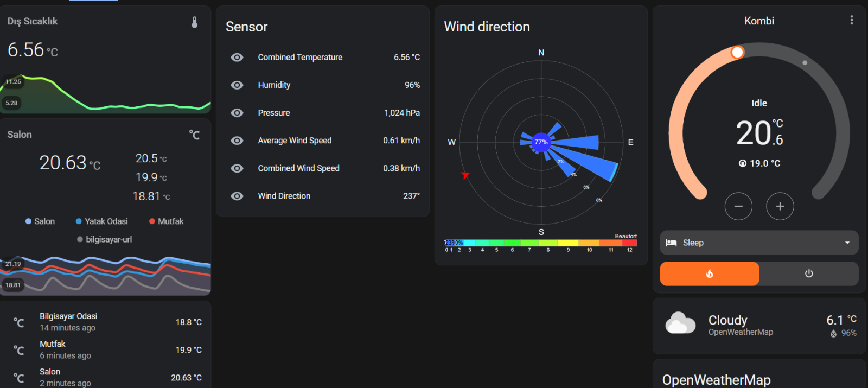This screenshot has height=388, width=868.
Task: Click the Sensor card title
Action: click(x=247, y=27)
